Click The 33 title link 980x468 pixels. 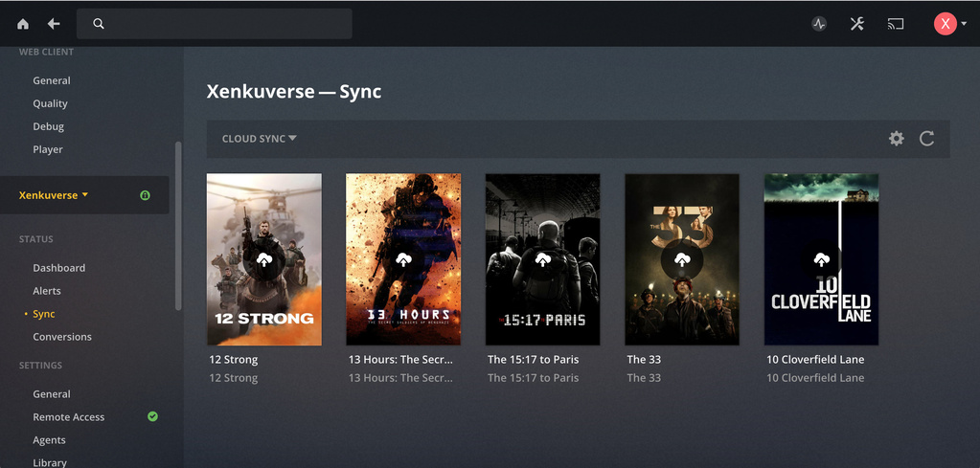coord(644,360)
